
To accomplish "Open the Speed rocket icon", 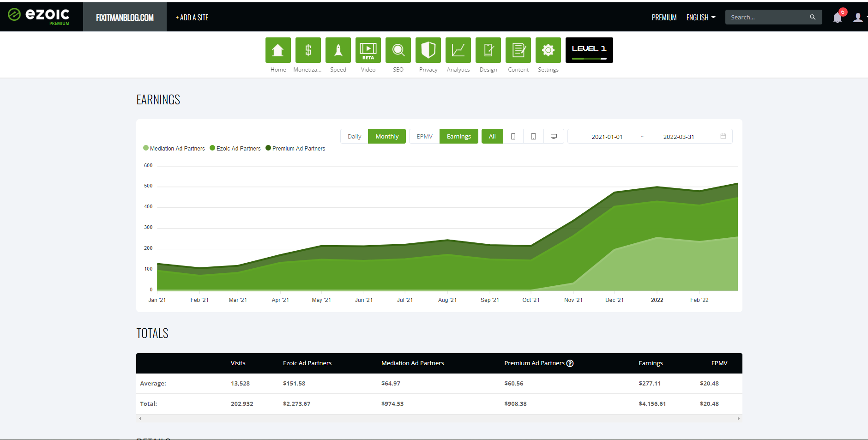I will point(338,50).
